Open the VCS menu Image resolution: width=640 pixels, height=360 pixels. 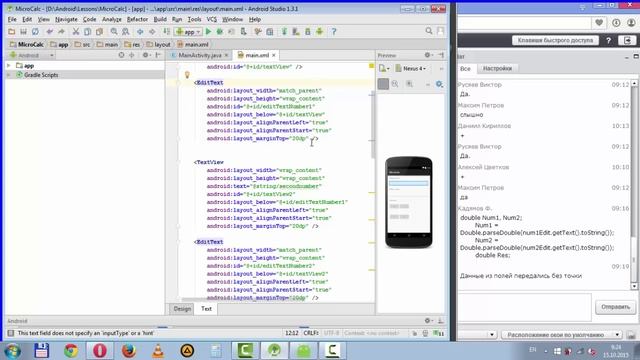click(211, 19)
